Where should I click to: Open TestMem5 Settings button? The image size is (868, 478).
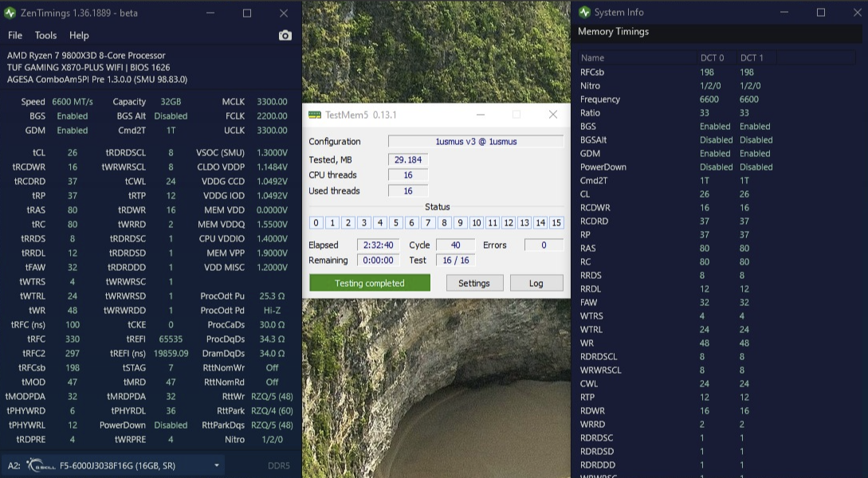pyautogui.click(x=474, y=283)
